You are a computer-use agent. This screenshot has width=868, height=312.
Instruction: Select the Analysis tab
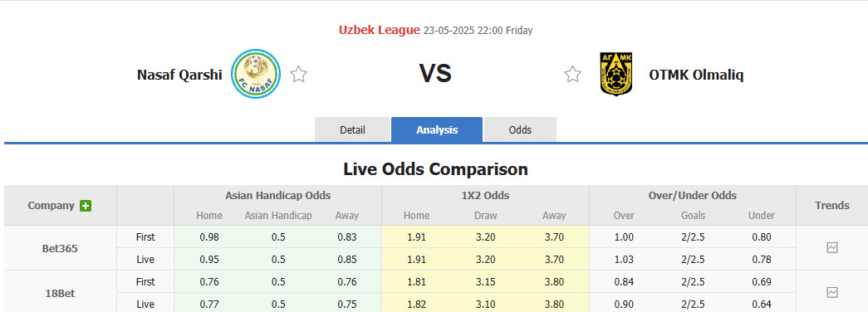(x=437, y=130)
